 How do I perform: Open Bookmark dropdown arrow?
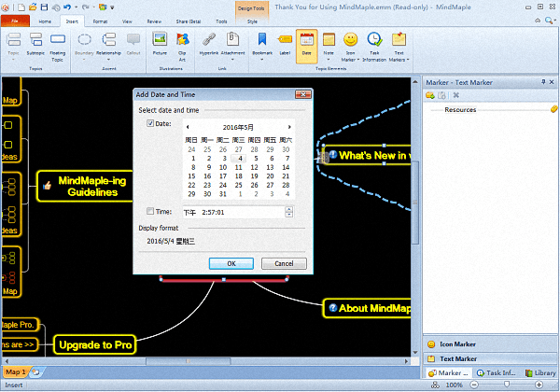click(x=262, y=60)
